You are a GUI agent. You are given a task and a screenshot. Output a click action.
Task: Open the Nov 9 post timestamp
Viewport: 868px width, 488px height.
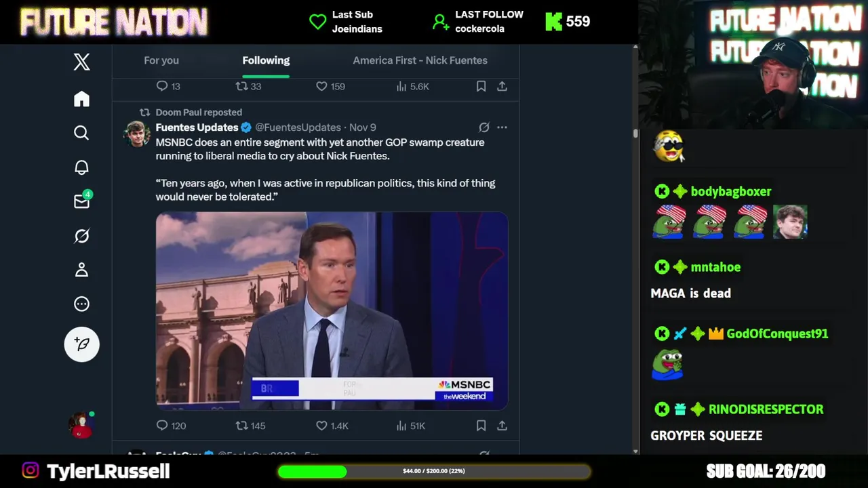click(x=363, y=127)
